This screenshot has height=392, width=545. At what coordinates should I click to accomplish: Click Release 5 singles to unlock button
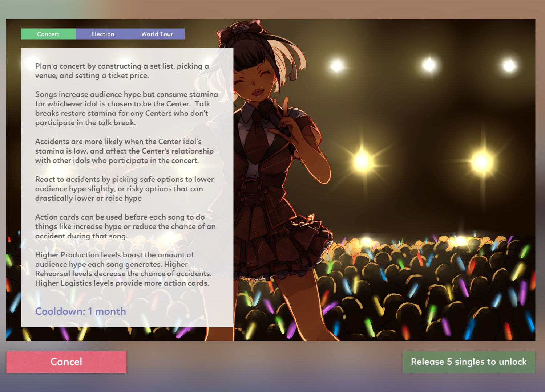coord(469,362)
